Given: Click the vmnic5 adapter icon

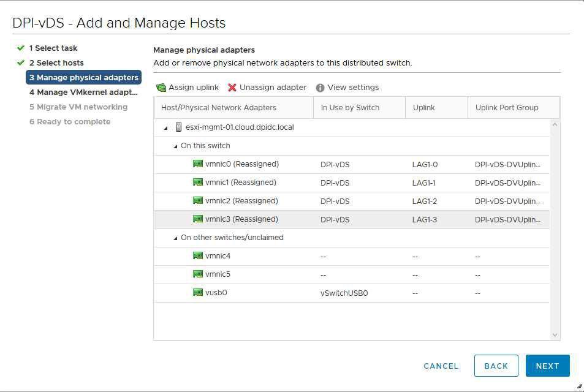Looking at the screenshot, I should click(x=198, y=274).
